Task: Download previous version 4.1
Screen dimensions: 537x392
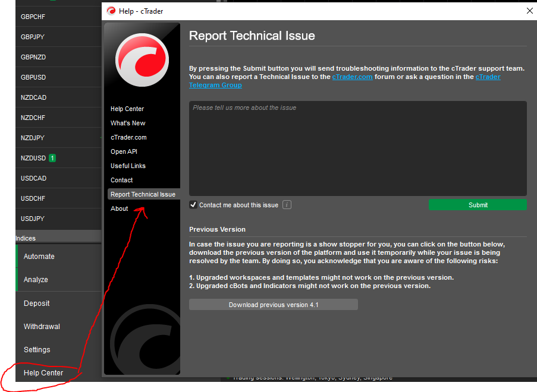Action: (274, 305)
